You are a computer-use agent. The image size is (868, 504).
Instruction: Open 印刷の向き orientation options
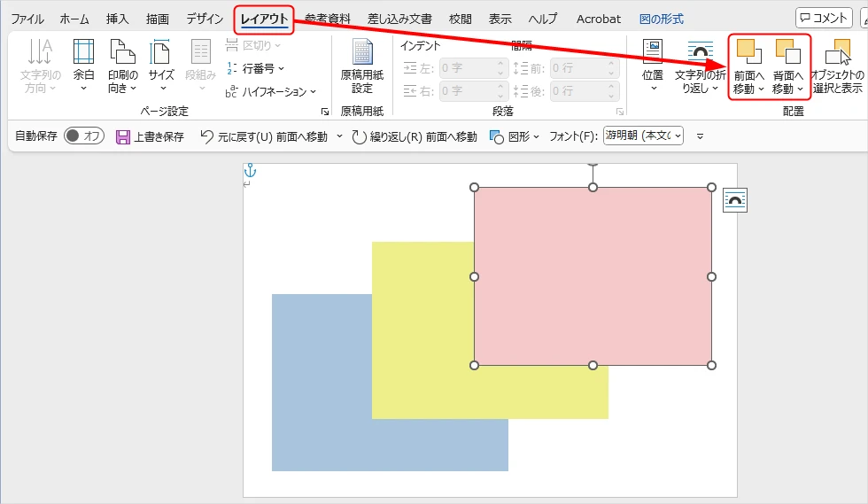[x=122, y=66]
